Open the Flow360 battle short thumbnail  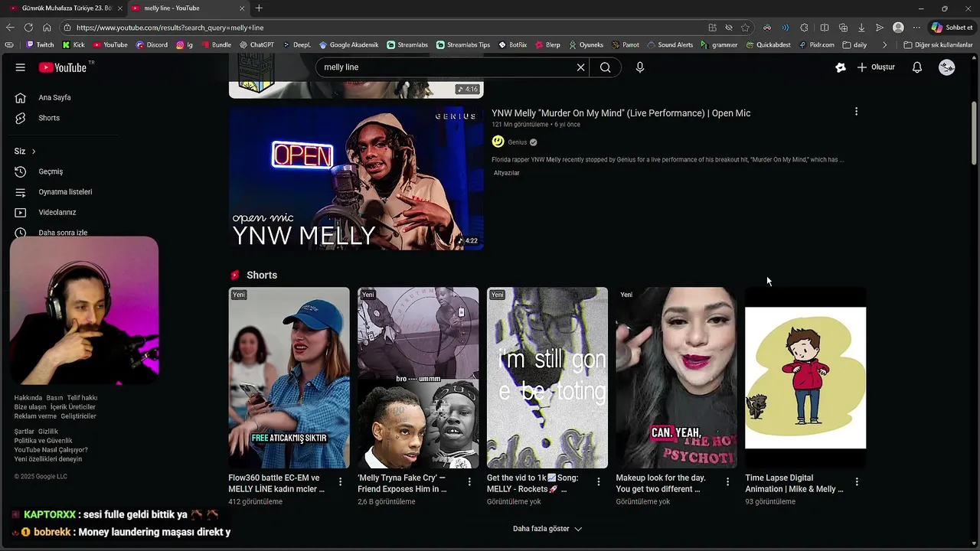[289, 377]
